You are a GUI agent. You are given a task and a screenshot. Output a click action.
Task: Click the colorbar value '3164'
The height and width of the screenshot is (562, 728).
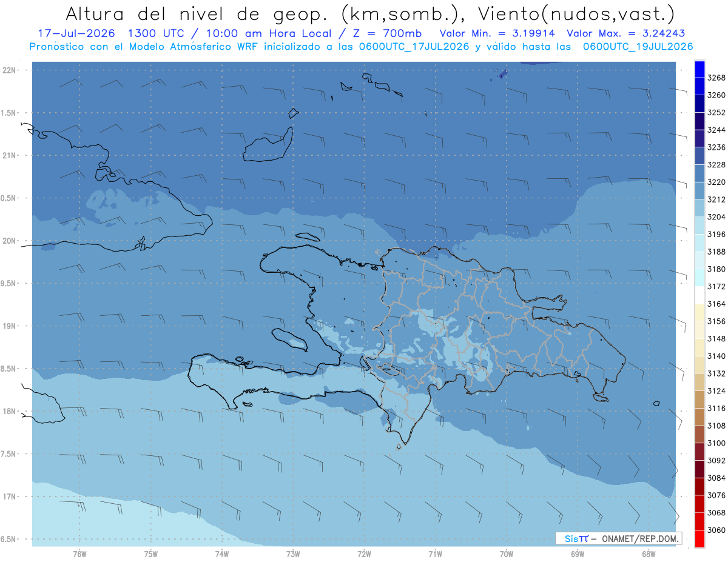click(716, 304)
